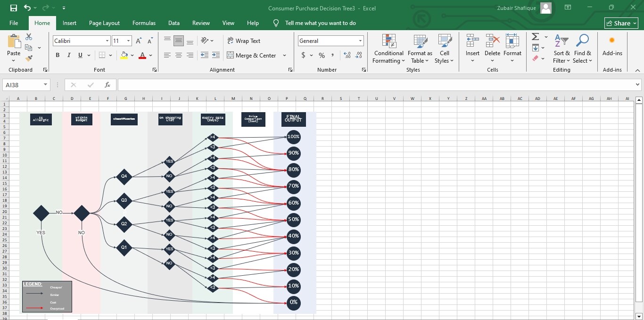644x320 pixels.
Task: Apply Merge & Center
Action: pos(253,55)
